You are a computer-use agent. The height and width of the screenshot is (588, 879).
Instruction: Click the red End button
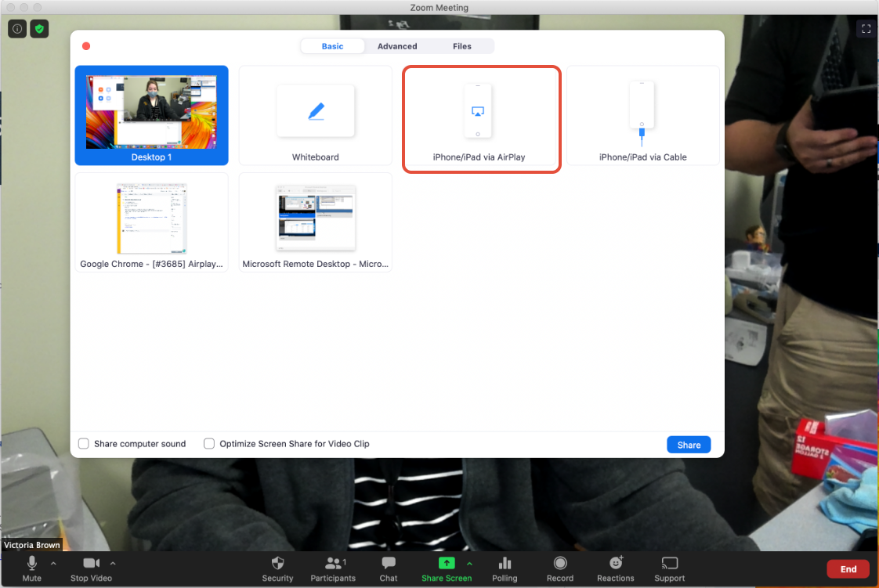point(848,569)
